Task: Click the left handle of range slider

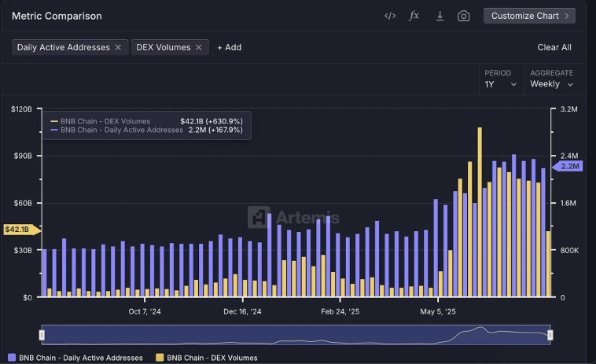Action: 42,335
